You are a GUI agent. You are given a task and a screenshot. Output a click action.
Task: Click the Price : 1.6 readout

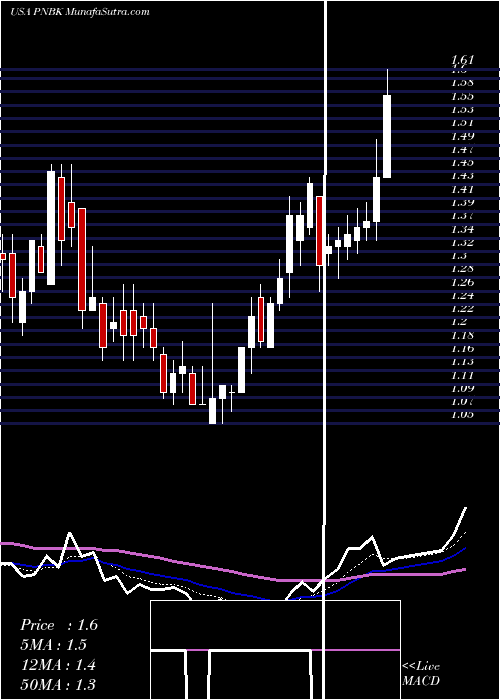(x=59, y=625)
